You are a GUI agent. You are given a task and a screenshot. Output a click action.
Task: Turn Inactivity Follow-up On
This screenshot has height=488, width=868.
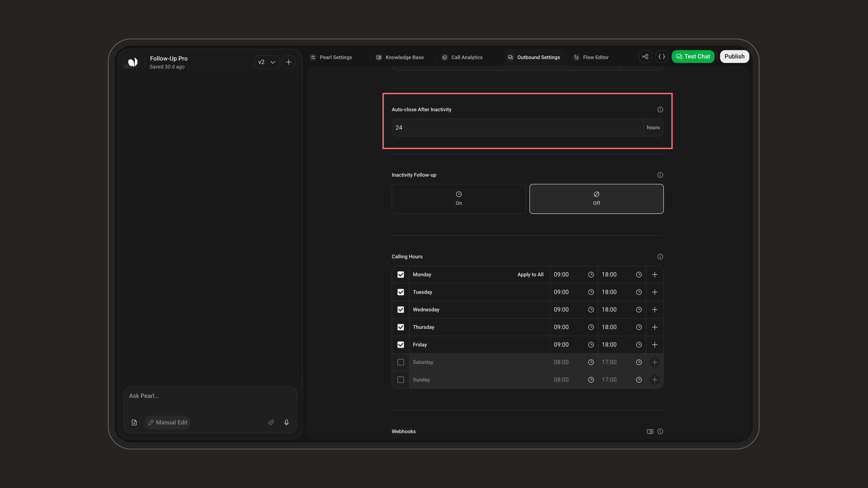pos(459,199)
